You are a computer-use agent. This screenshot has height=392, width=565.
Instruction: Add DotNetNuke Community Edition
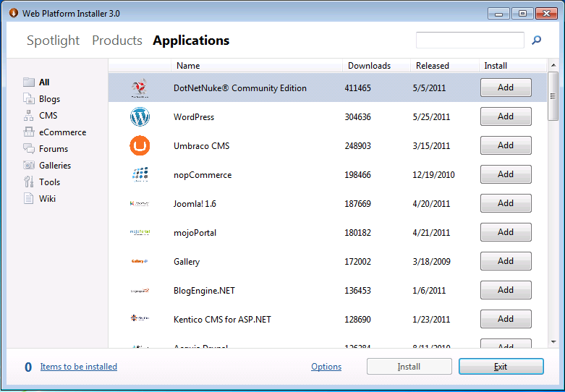coord(506,88)
